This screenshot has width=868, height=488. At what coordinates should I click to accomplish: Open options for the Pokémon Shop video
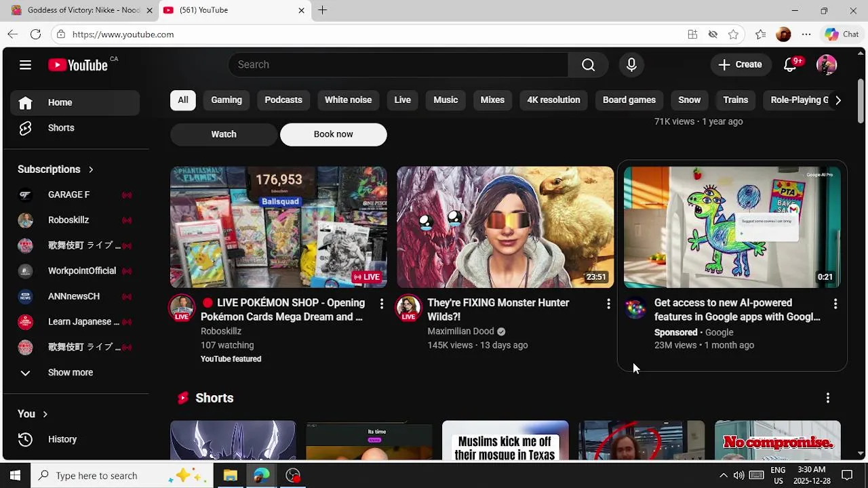click(382, 304)
